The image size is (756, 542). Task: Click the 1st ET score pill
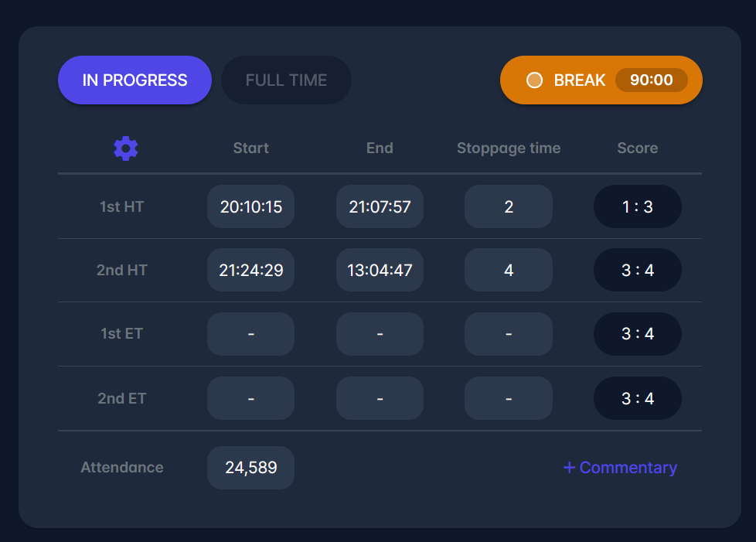637,334
